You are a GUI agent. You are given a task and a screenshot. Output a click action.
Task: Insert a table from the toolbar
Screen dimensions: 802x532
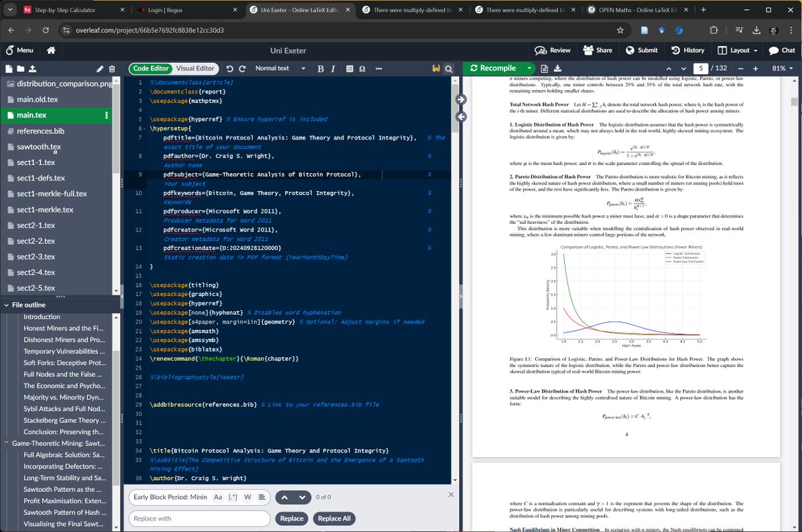tap(350, 68)
